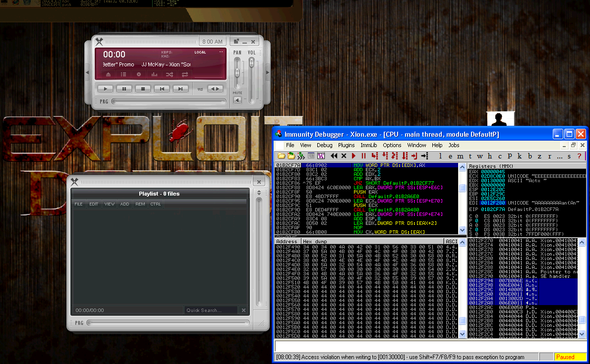Click the Address column header in dump
The height and width of the screenshot is (364, 590).
pyautogui.click(x=288, y=241)
